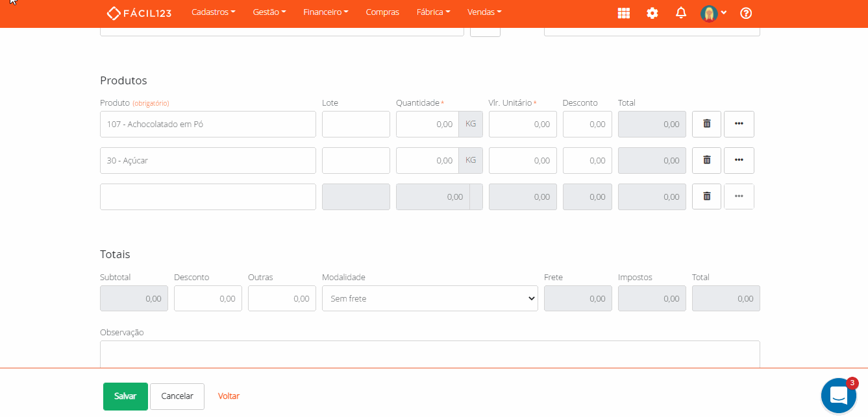
Task: Open settings gear in top bar
Action: (x=652, y=13)
